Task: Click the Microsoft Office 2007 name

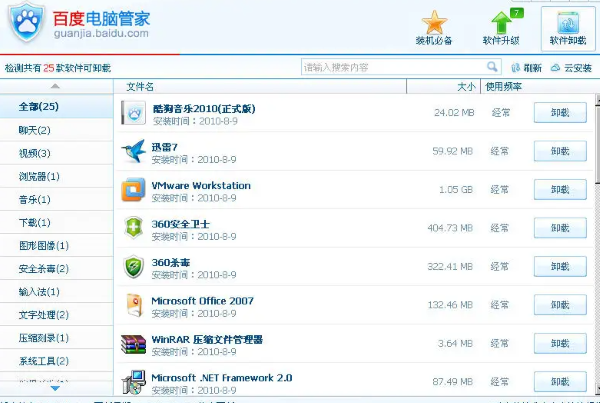Action: (x=202, y=301)
